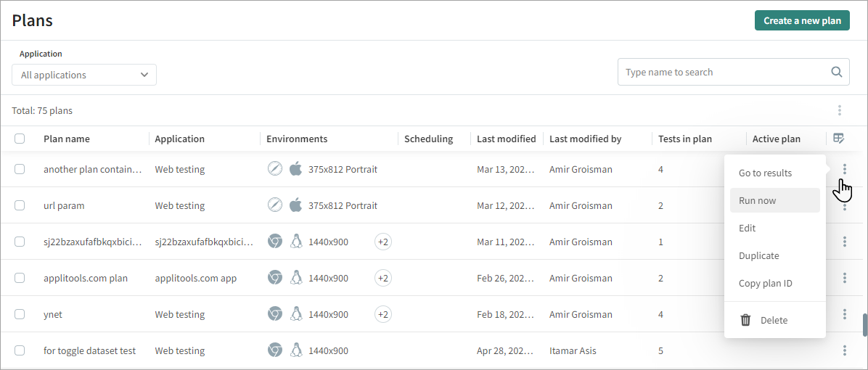
Task: Click the Chrome icon in ynet row
Action: tap(274, 314)
